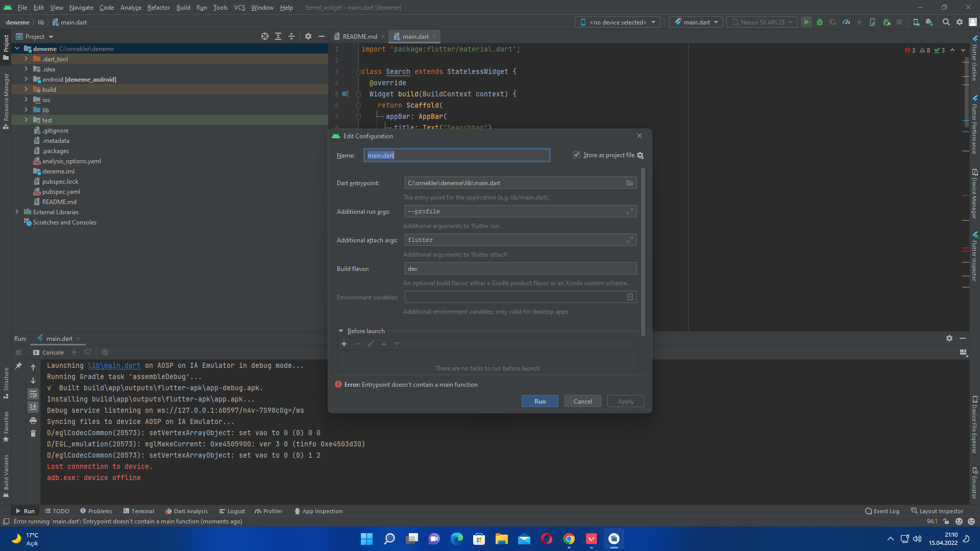This screenshot has width=980, height=551.
Task: Open Chrome from the taskbar
Action: coord(569,539)
